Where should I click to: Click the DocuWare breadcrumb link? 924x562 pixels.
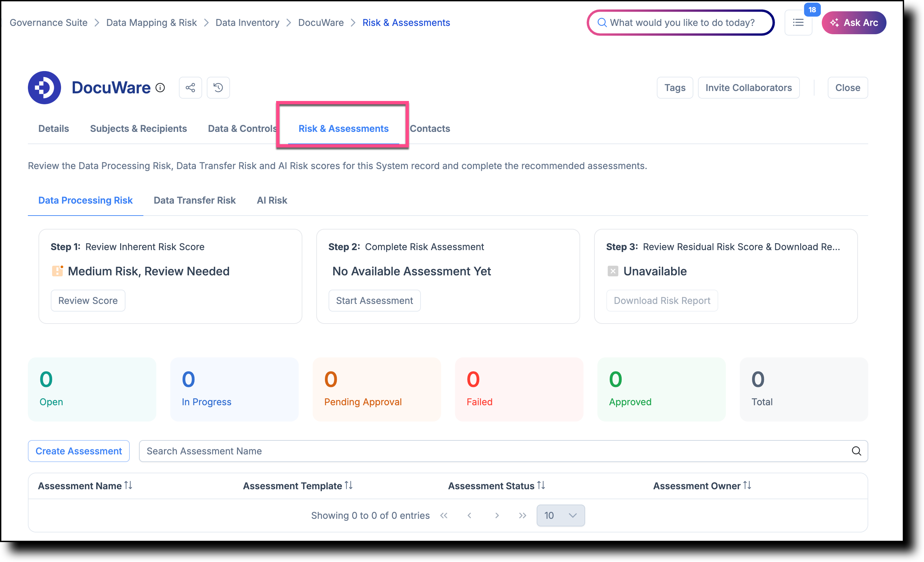(321, 23)
